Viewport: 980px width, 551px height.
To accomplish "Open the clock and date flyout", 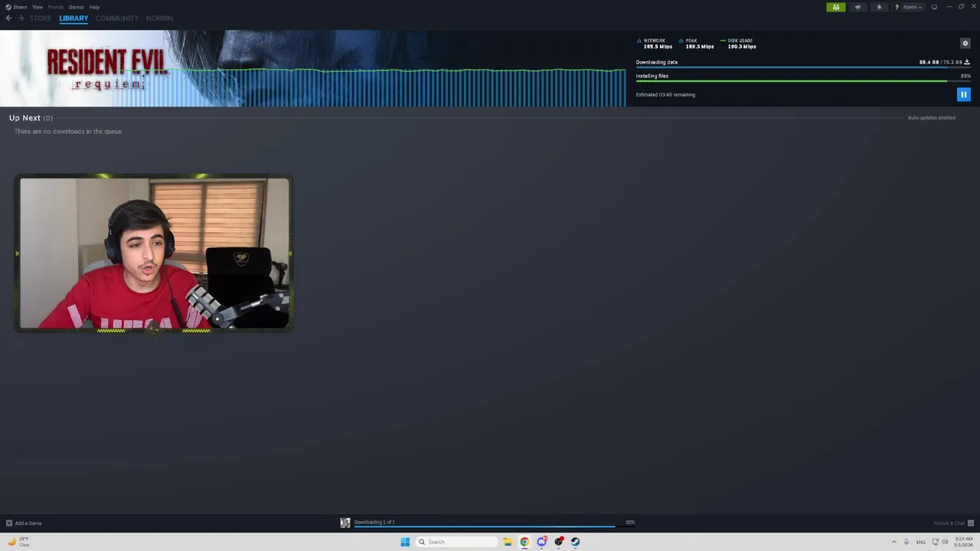I will coord(963,542).
